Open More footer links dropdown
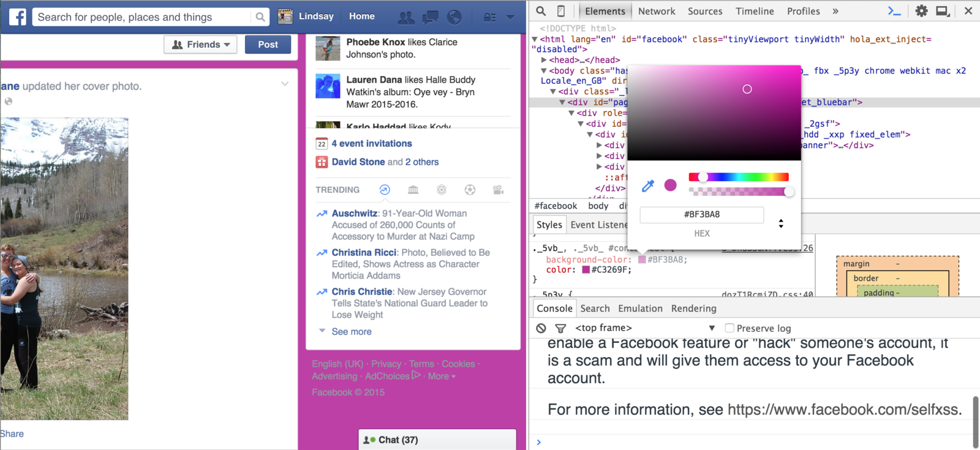 tap(442, 376)
